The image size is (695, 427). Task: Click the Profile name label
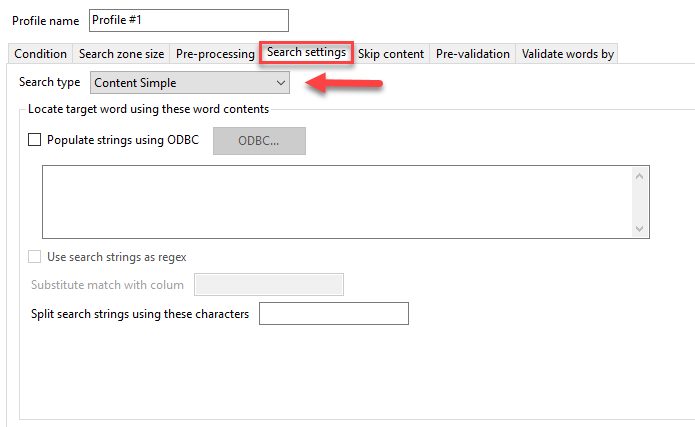point(45,21)
